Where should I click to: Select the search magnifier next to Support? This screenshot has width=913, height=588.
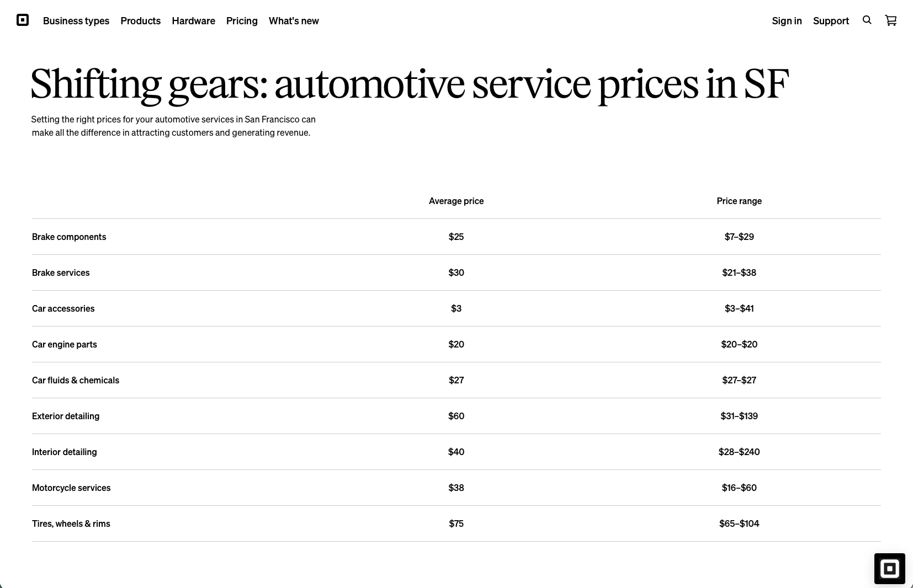(867, 20)
